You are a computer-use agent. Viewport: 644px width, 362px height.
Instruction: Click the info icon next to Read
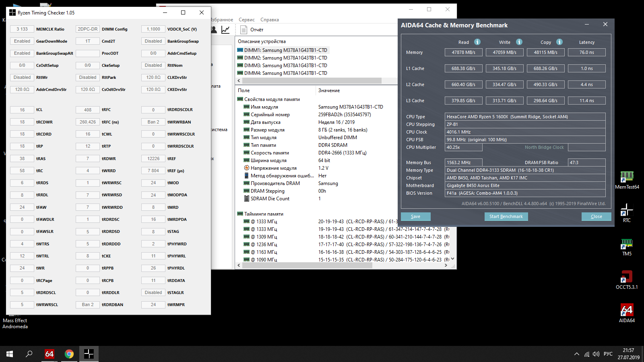click(477, 42)
